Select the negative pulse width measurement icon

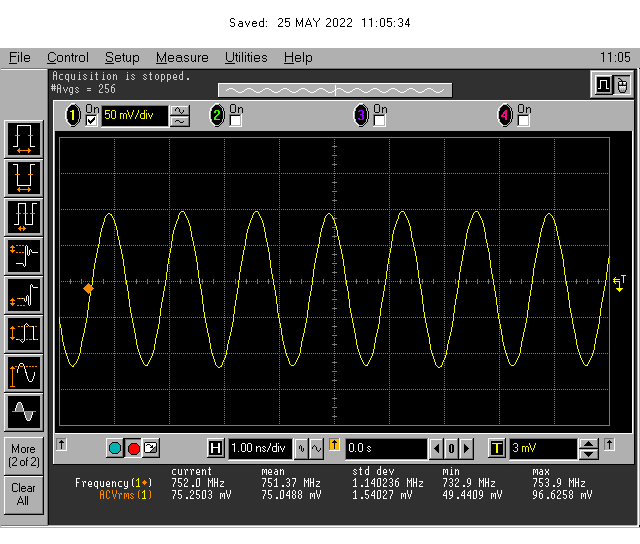[23, 178]
